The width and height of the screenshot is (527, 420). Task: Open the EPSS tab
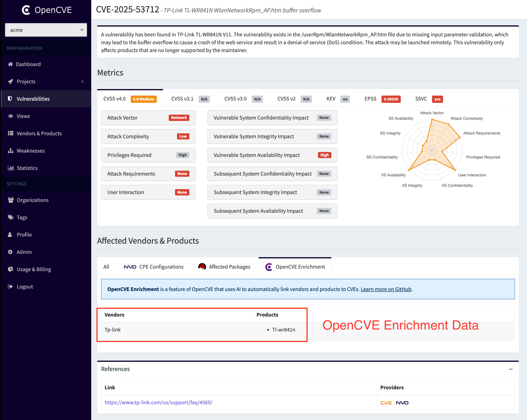[382, 99]
